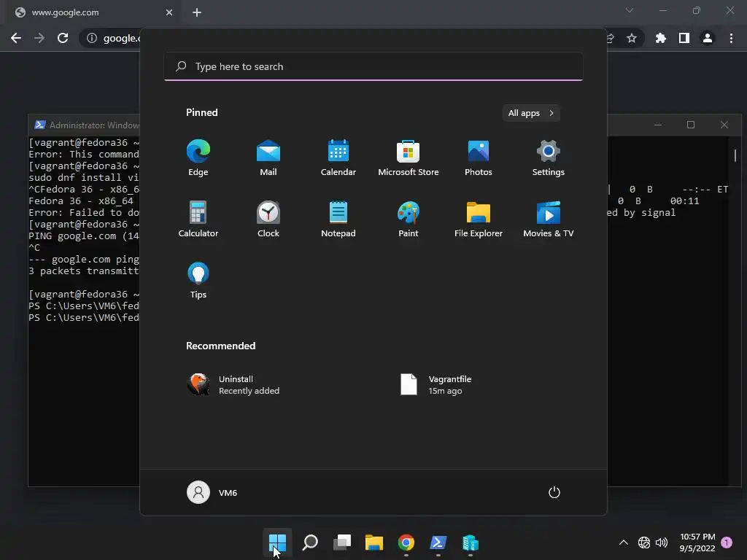Open Task View on taskbar
Viewport: 747px width, 560px height.
click(x=342, y=542)
